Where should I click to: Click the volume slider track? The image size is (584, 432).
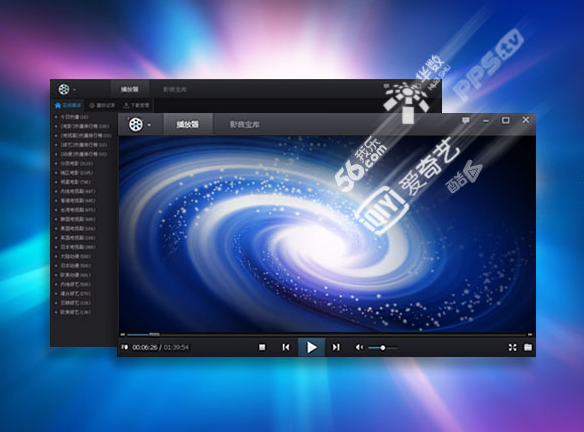tap(383, 347)
